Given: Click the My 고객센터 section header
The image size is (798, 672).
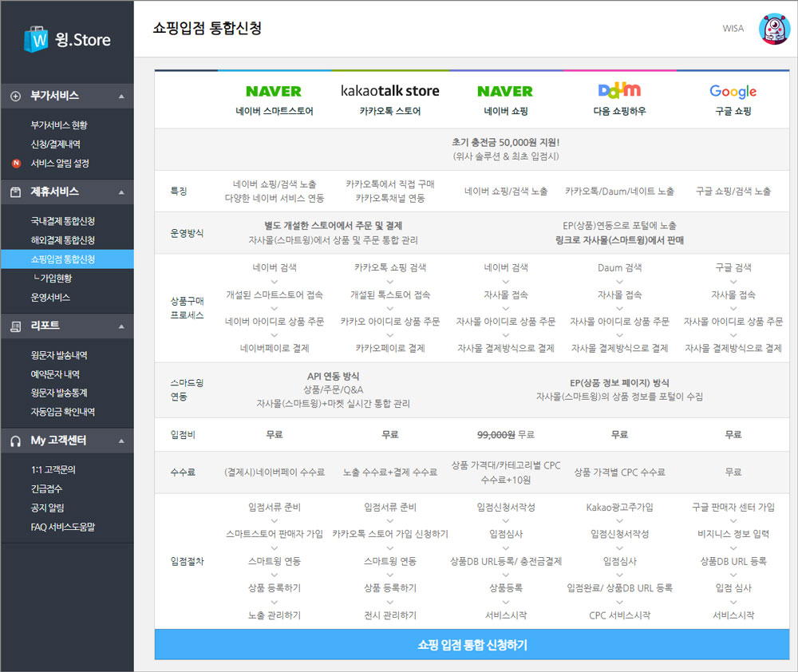Looking at the screenshot, I should point(67,441).
